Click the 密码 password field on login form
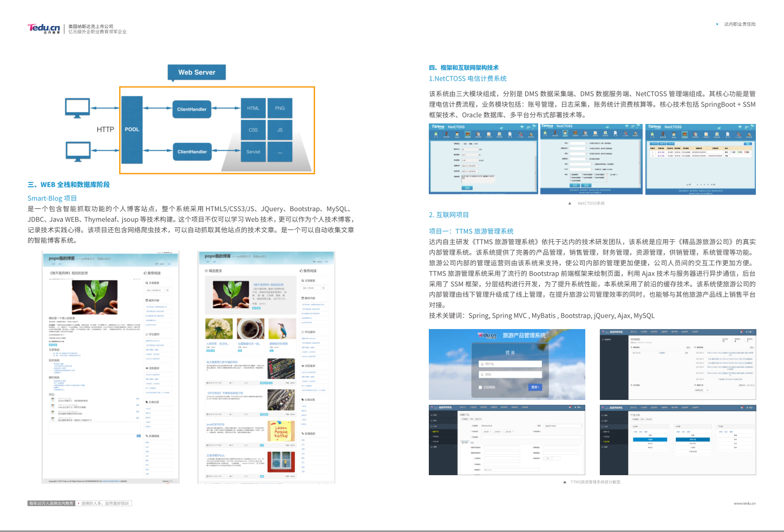The height and width of the screenshot is (532, 784). pyautogui.click(x=509, y=375)
